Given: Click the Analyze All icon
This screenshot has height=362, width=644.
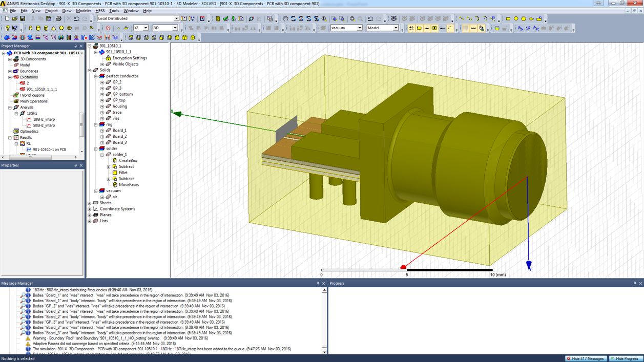Looking at the screenshot, I should [234, 19].
